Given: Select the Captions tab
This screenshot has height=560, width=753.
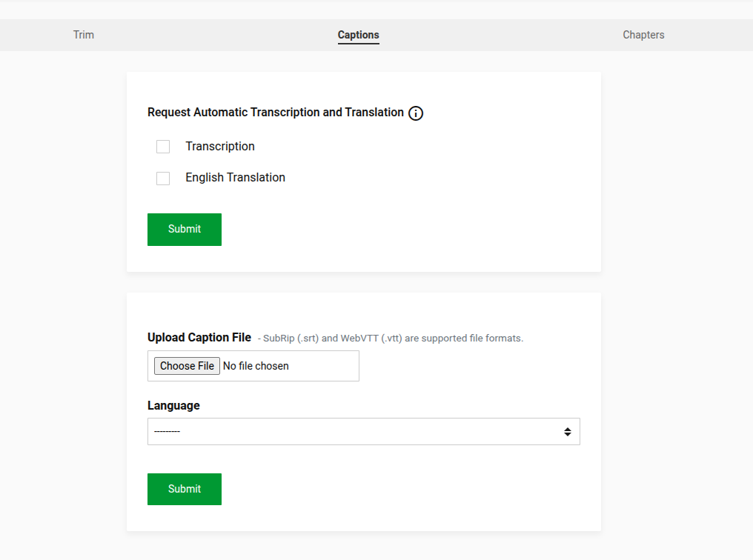Looking at the screenshot, I should click(x=358, y=35).
